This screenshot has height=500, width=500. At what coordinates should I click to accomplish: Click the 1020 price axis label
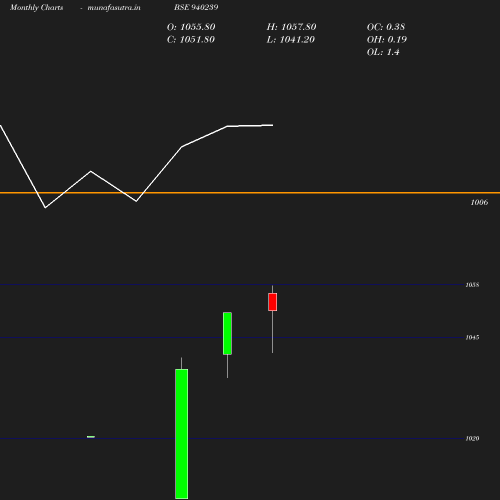point(472,439)
